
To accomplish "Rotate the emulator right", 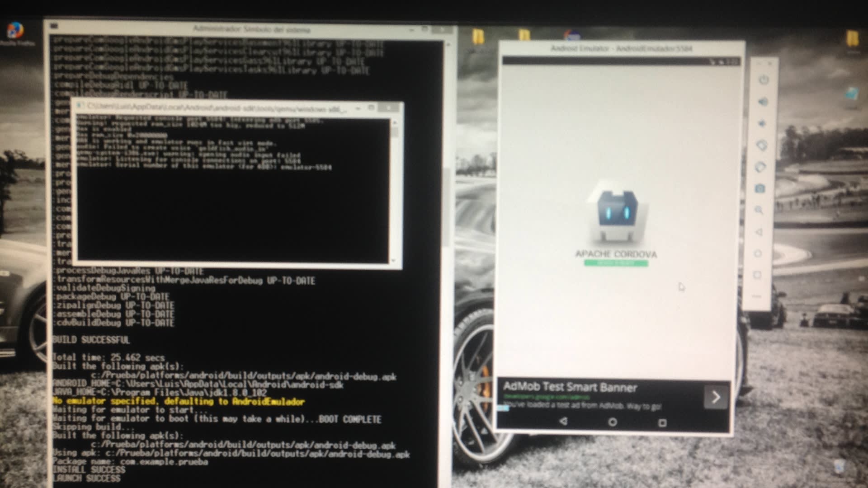I will click(x=760, y=167).
